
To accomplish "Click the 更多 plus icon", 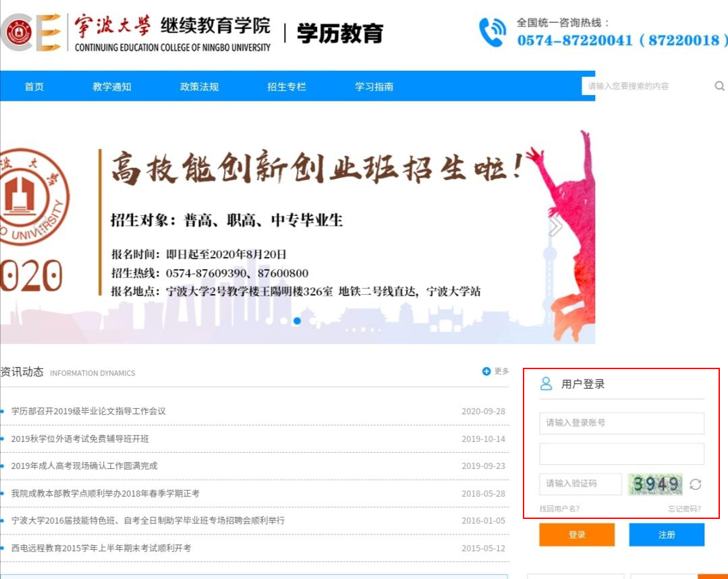I will 486,372.
